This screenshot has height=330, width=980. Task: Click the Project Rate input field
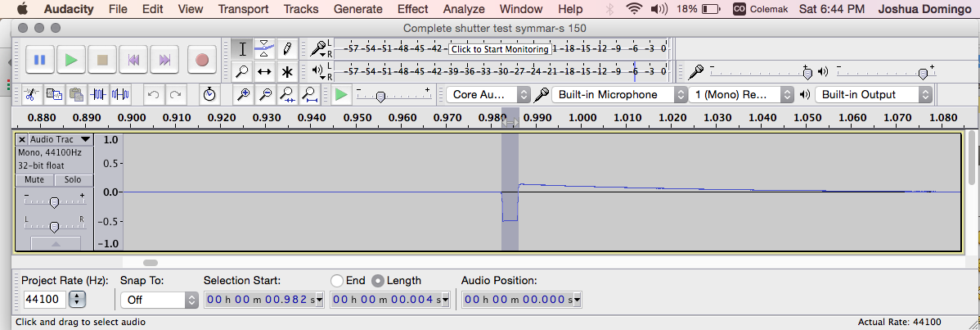(x=44, y=300)
